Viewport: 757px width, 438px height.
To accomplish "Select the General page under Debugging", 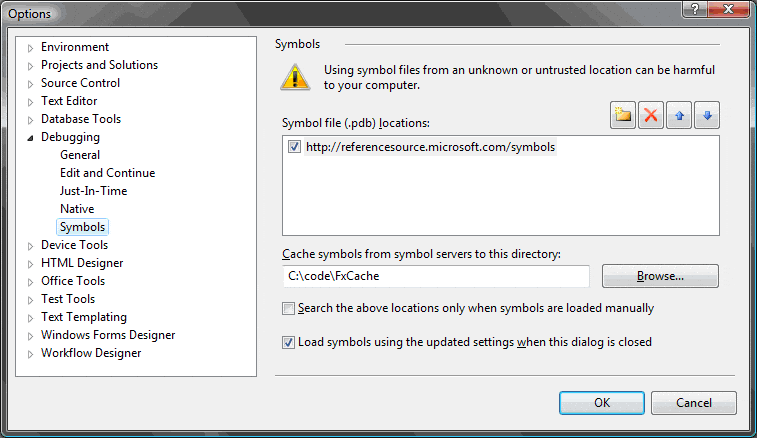I will (x=80, y=155).
